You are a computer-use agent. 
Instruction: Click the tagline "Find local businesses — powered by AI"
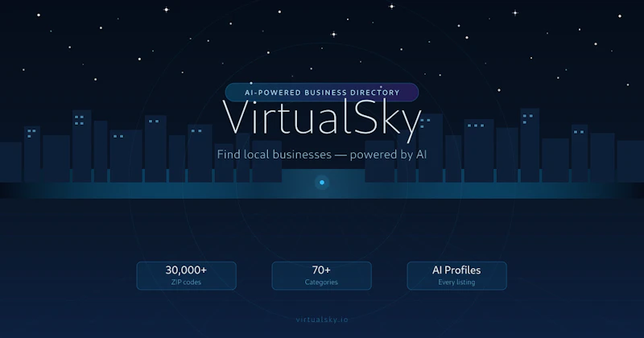click(321, 155)
